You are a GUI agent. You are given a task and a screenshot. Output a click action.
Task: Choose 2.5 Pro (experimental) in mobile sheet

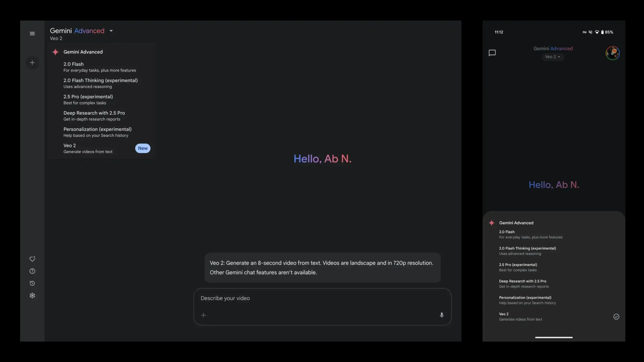coord(553,267)
